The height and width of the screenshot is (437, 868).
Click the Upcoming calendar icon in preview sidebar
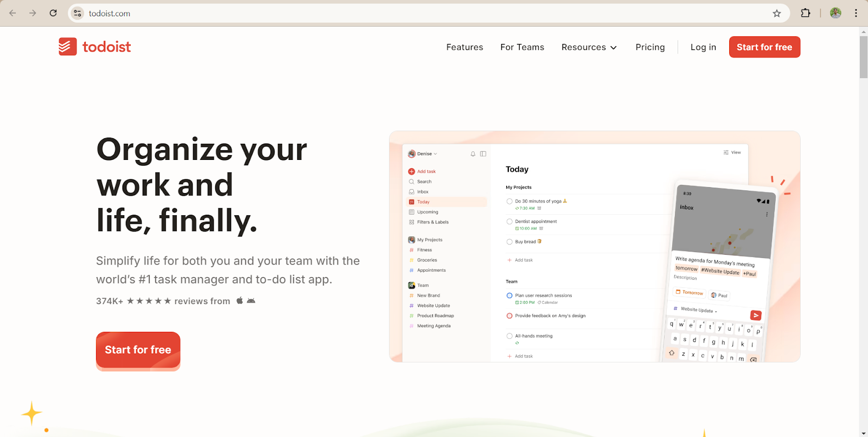pos(411,212)
